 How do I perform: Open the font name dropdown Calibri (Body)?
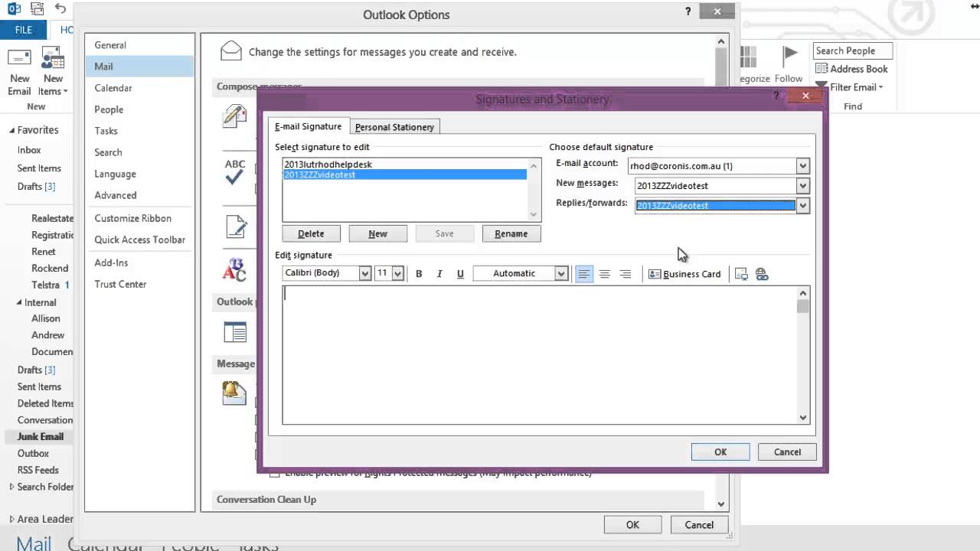click(x=365, y=273)
